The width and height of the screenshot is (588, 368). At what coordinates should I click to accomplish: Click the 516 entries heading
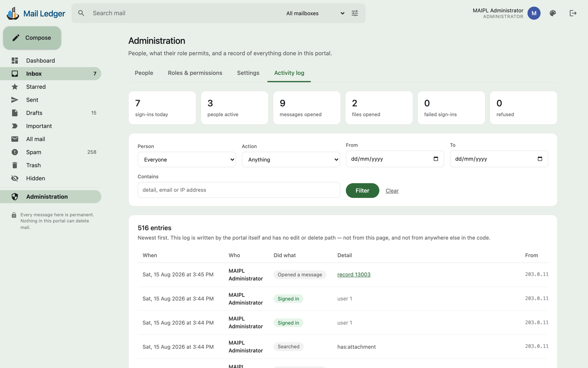[x=155, y=228]
